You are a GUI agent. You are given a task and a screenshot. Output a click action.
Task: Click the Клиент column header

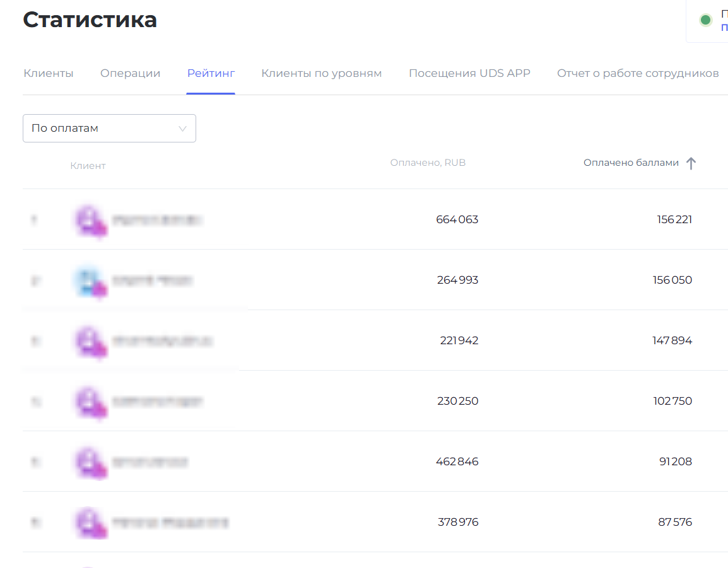click(88, 166)
